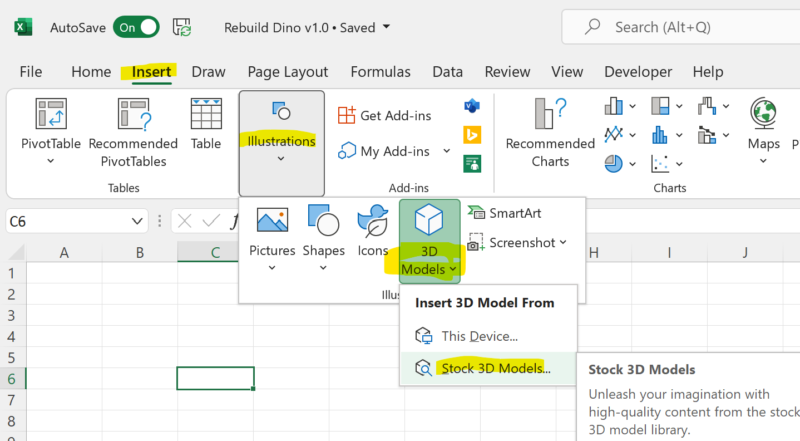
Task: Click the Insert Column or Bar Chart icon
Action: pos(613,106)
